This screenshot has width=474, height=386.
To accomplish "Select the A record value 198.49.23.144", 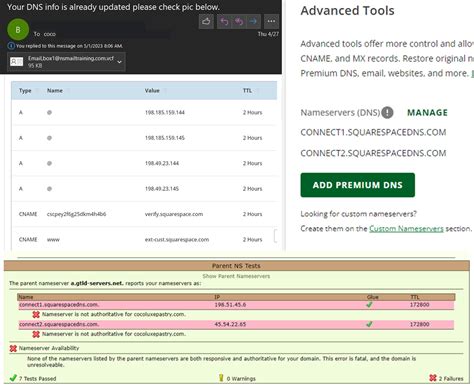I will tap(162, 163).
